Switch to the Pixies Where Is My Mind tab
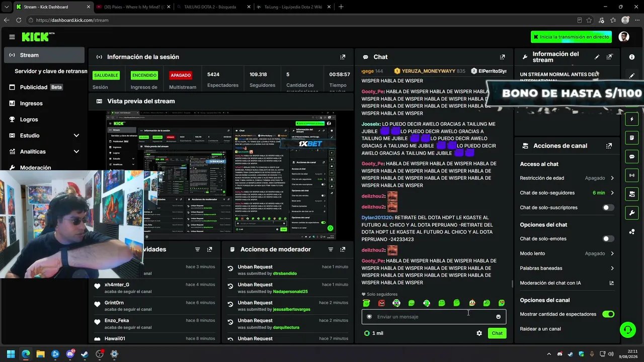 coord(133,7)
